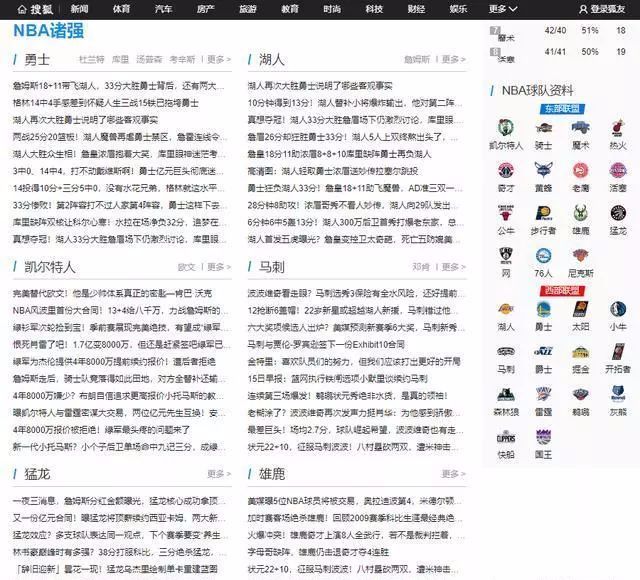Select the 杜兰特 player tag
The image size is (640, 580).
(91, 60)
